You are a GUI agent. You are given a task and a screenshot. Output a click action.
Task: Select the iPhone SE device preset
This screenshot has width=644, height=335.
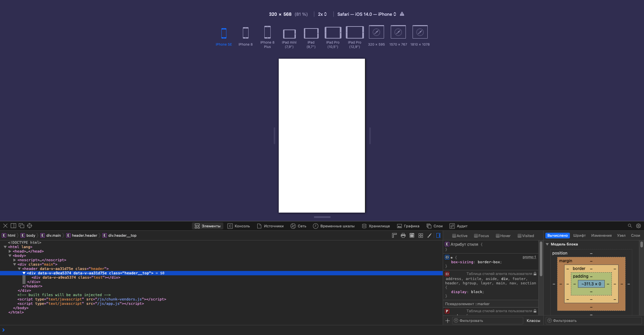coord(224,37)
